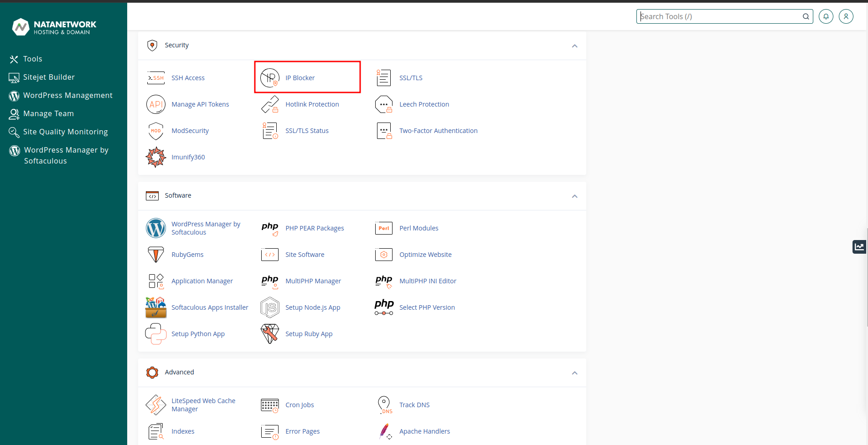The image size is (868, 445).
Task: Open the Track DNS pin icon
Action: click(385, 405)
